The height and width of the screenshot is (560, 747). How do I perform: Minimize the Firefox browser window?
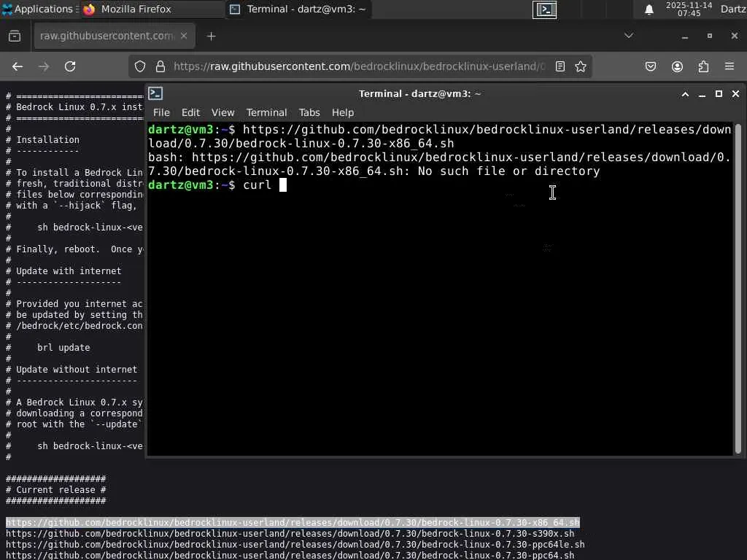click(685, 36)
